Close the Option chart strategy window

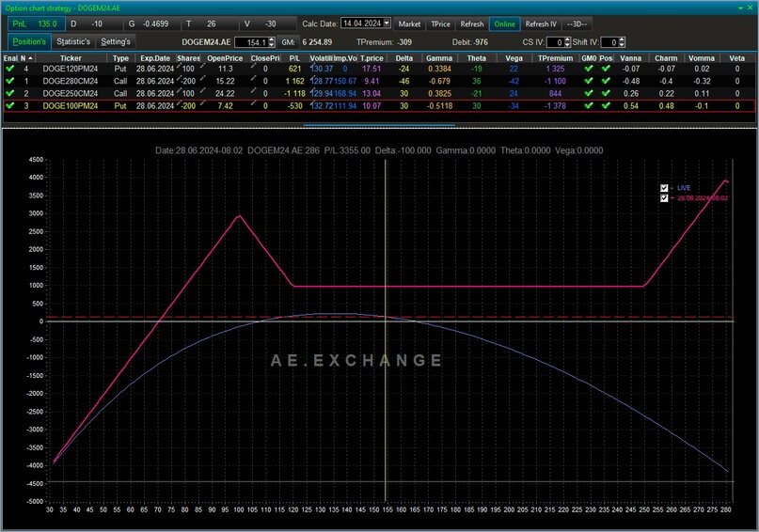751,8
